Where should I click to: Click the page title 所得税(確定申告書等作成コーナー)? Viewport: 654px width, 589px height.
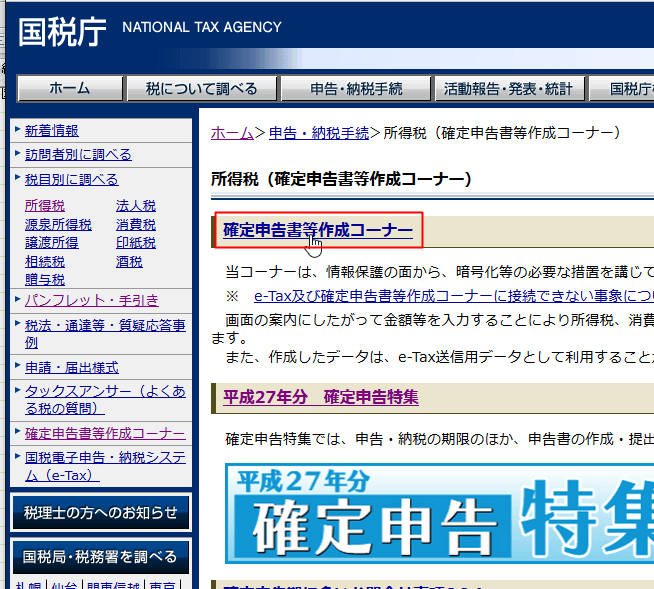(342, 179)
